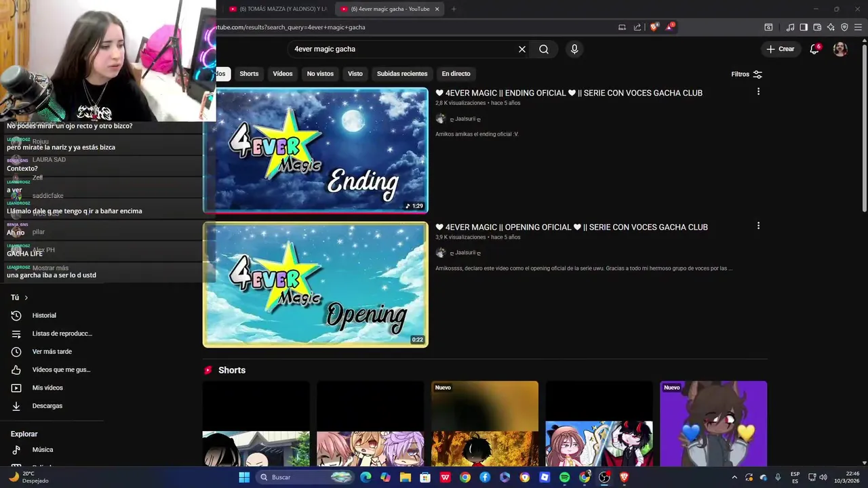
Task: Start voice search with the microphone icon
Action: 574,49
